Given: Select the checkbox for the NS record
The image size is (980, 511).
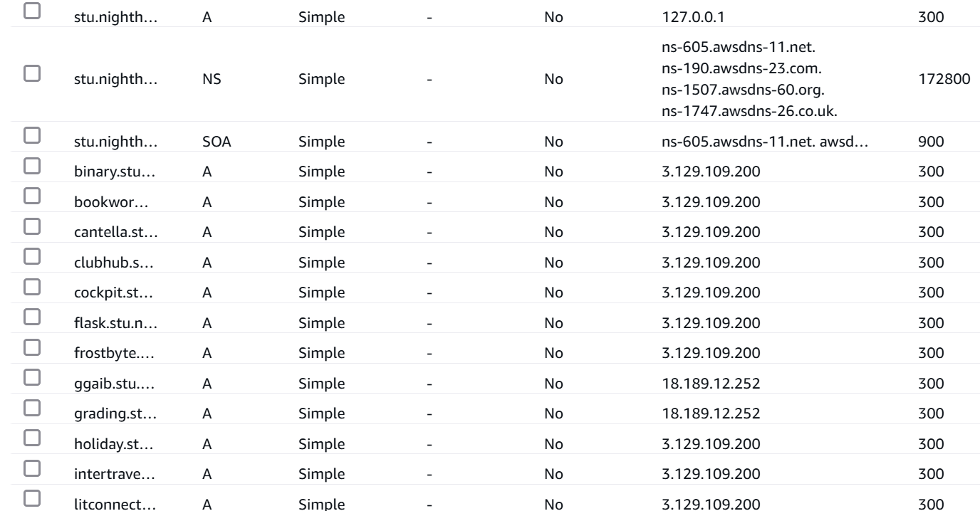Looking at the screenshot, I should 31,73.
